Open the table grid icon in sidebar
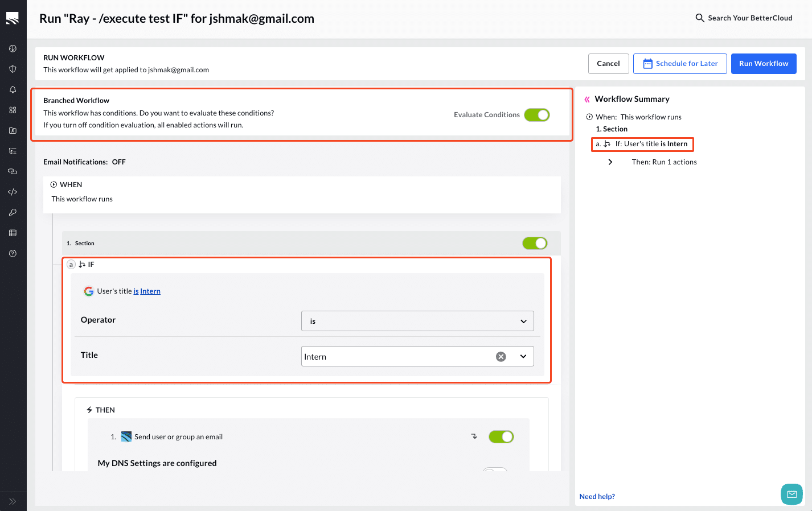Viewport: 812px width, 511px height. point(13,233)
